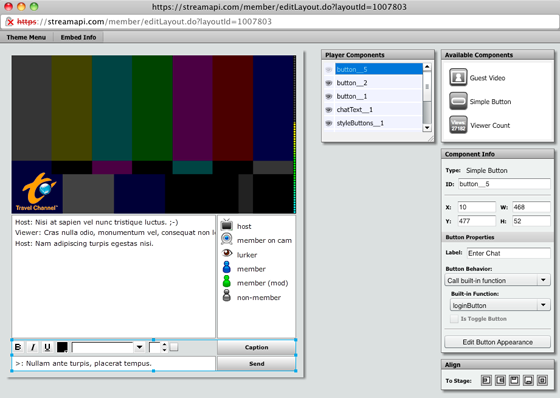Click the X position field
The height and width of the screenshot is (398, 560).
pos(476,207)
